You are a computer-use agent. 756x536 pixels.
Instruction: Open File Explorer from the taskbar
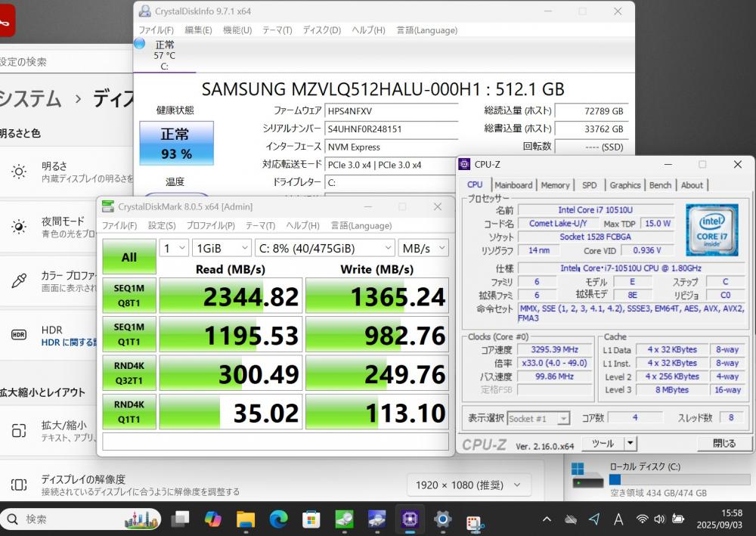point(246,519)
